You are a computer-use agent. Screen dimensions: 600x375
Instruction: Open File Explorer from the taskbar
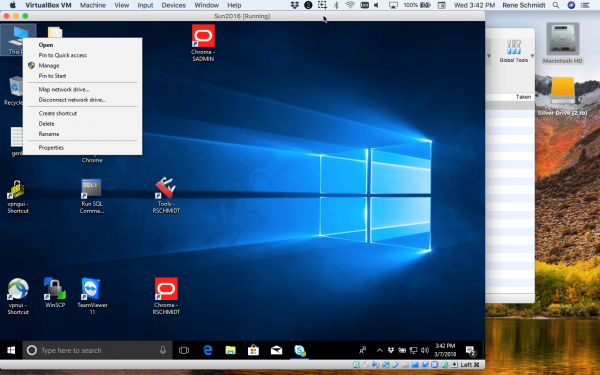pyautogui.click(x=230, y=350)
